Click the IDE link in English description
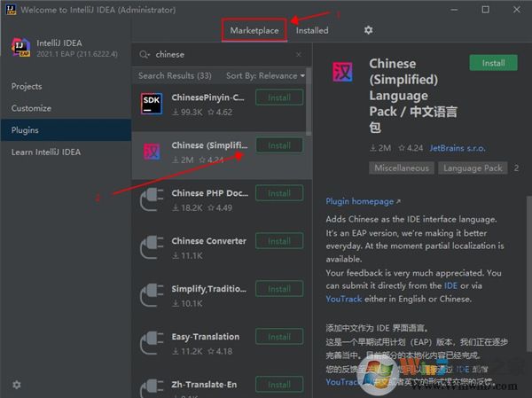Image resolution: width=532 pixels, height=398 pixels. 450,285
